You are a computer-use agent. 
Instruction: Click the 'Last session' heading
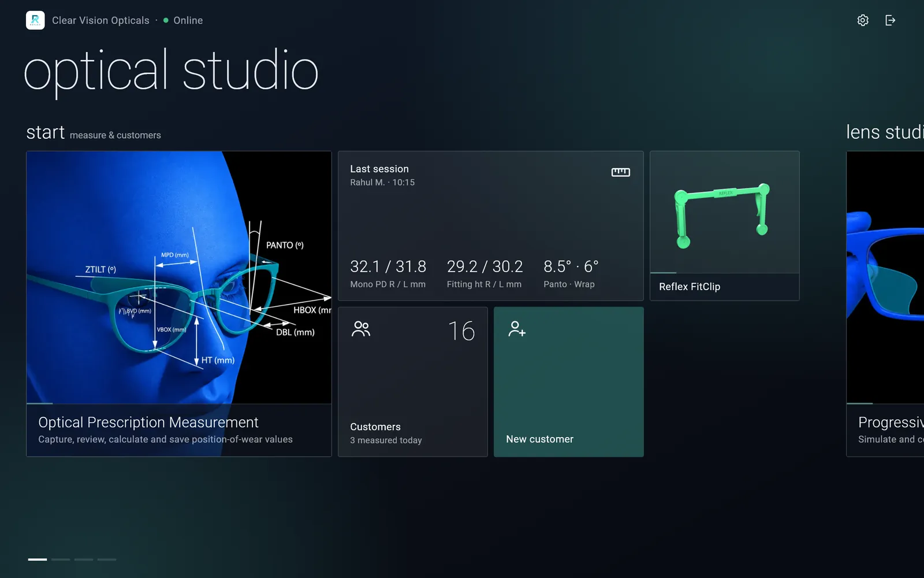(x=379, y=169)
